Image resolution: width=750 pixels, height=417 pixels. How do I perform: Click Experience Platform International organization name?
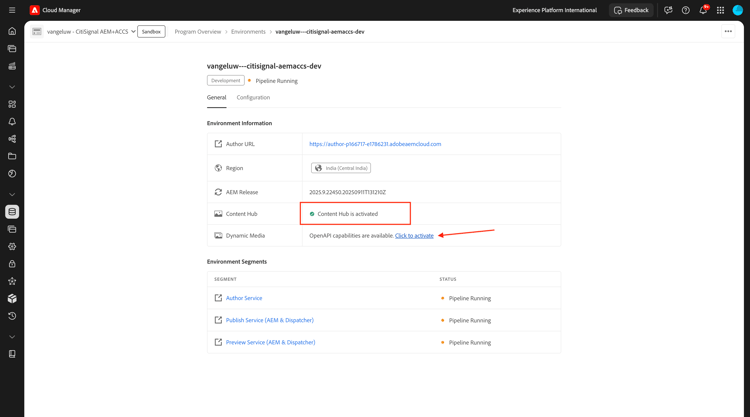(x=554, y=10)
